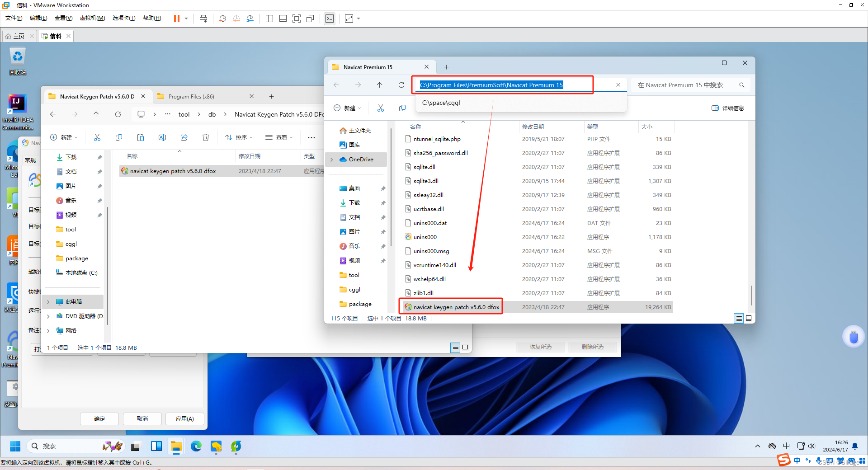Refresh the Navicat Premium 15 folder
The height and width of the screenshot is (470, 868).
pyautogui.click(x=401, y=85)
